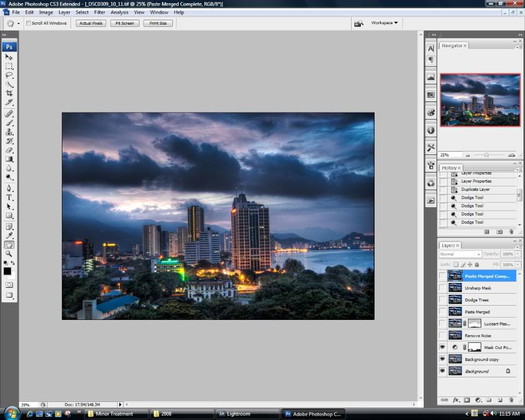525x420 pixels.
Task: Hide the Background copy layer
Action: [442, 359]
